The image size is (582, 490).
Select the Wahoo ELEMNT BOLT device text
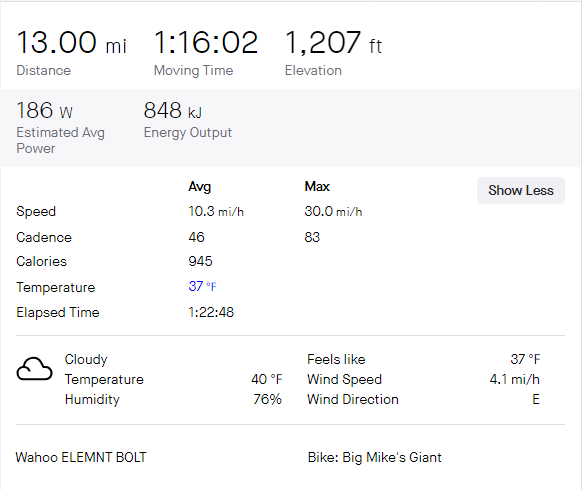(x=81, y=457)
